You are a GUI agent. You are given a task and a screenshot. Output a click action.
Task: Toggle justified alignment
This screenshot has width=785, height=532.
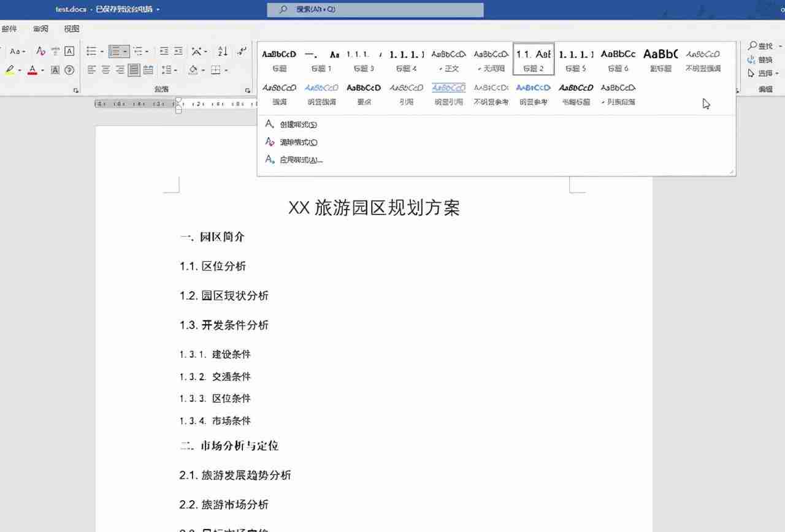[x=135, y=69]
